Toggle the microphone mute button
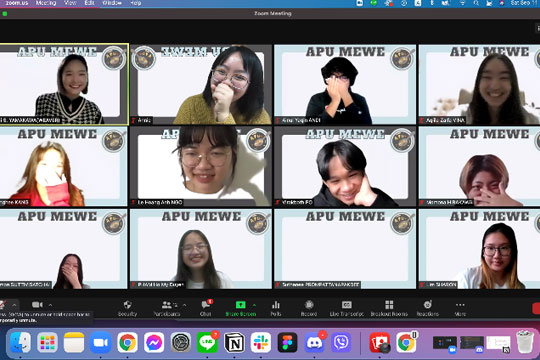 3,305
